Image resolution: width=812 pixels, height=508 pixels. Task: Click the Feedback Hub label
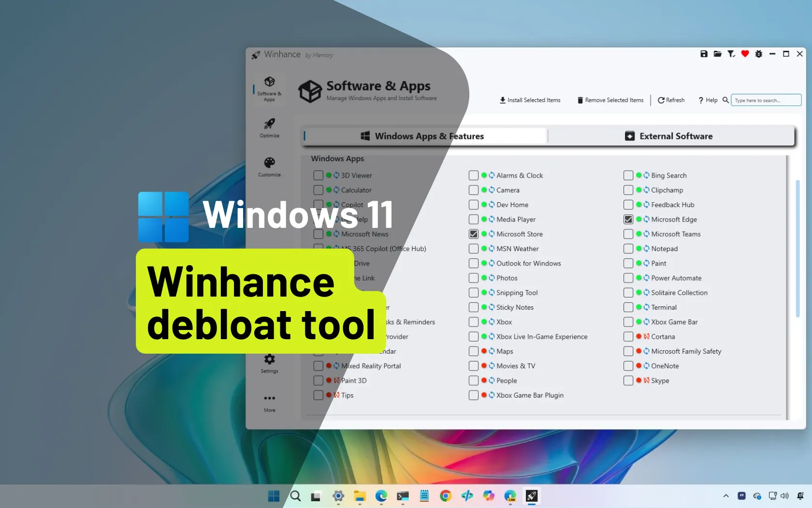point(672,205)
